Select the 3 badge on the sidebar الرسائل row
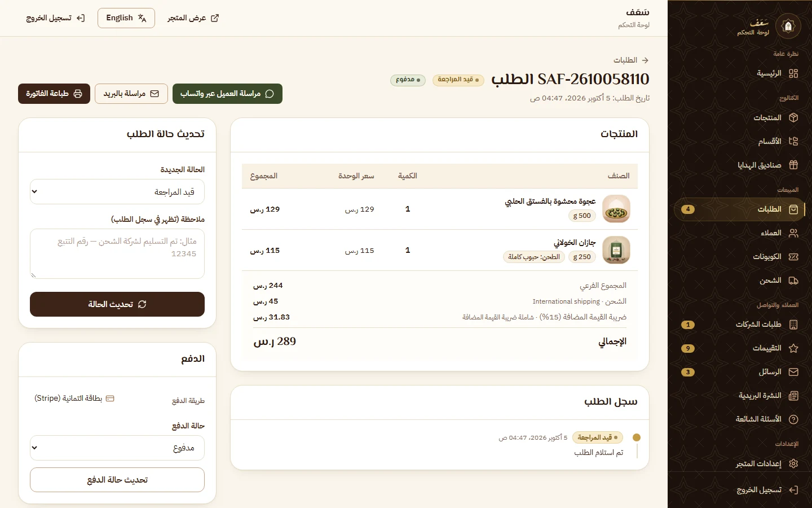The width and height of the screenshot is (812, 508). pyautogui.click(x=687, y=372)
